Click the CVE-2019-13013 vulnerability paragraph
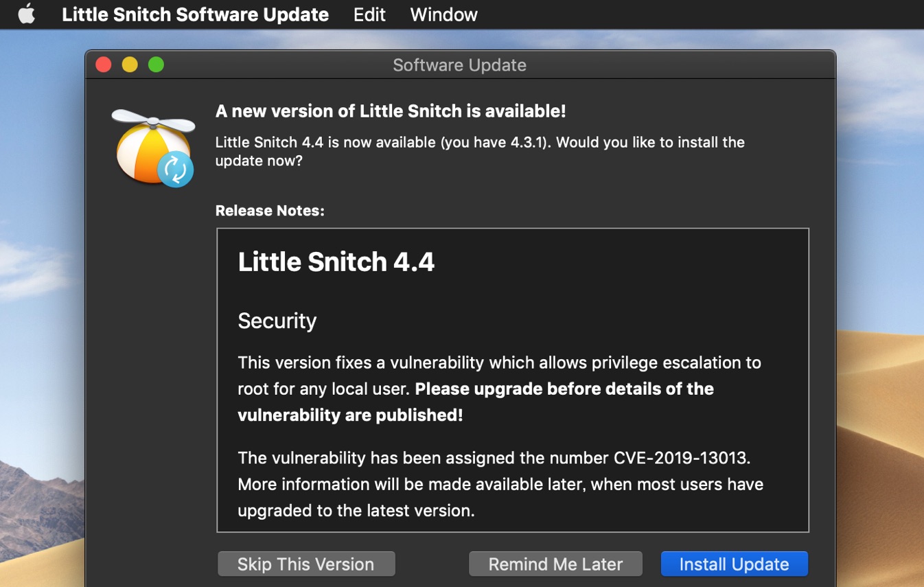This screenshot has width=924, height=587. (x=500, y=484)
